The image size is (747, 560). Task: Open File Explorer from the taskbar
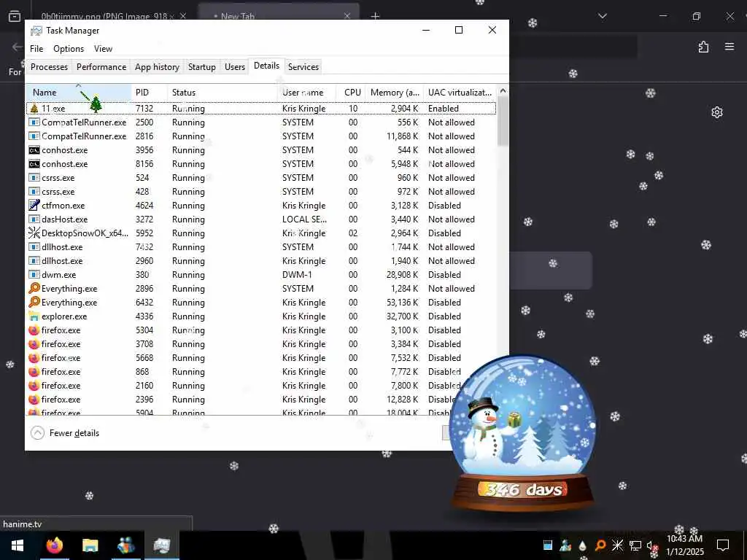tap(90, 545)
